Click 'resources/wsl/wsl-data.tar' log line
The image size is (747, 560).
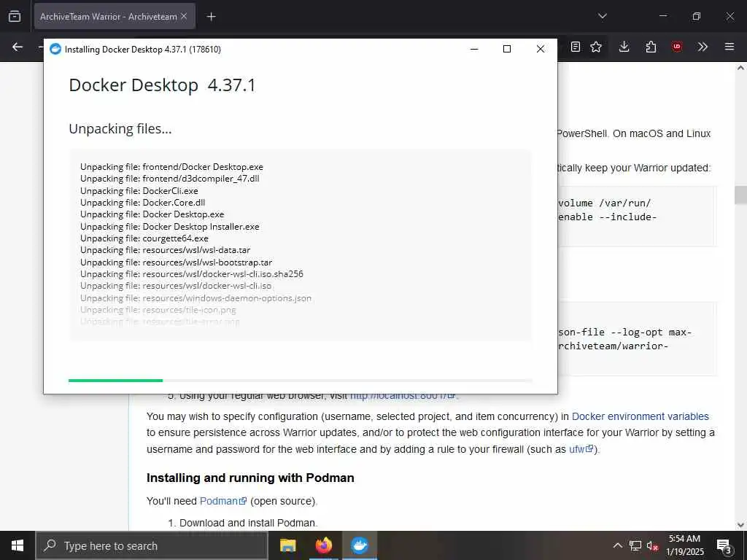[165, 250]
